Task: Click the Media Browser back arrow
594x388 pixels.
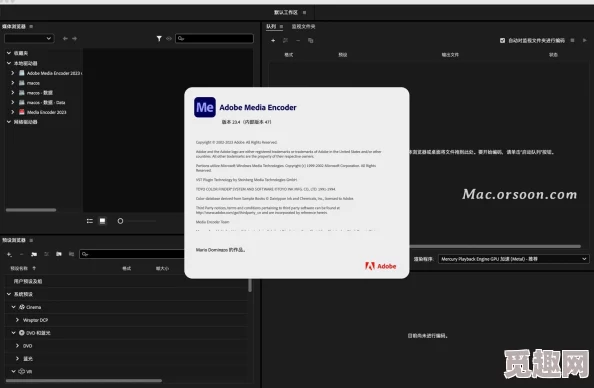Action: [x=65, y=39]
